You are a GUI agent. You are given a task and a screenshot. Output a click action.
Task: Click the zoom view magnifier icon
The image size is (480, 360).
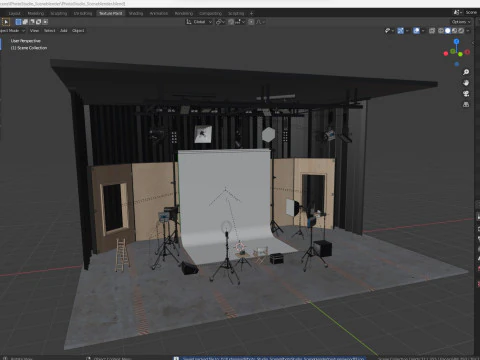[466, 72]
